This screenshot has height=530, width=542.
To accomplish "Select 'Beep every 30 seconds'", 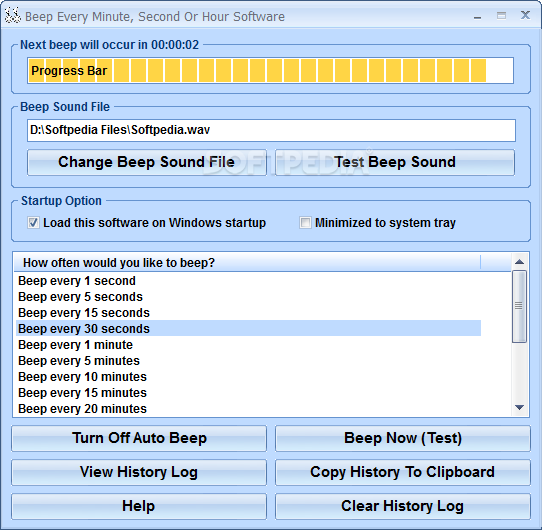I will click(248, 328).
